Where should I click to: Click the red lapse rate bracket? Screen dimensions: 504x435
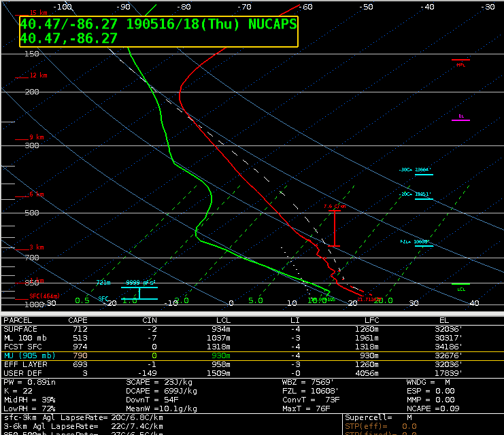[334, 228]
